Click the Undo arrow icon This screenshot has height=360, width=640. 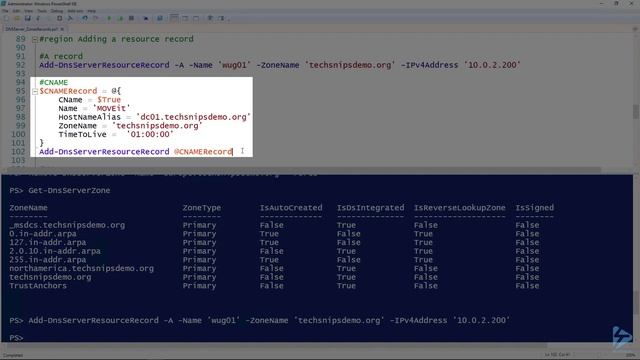coord(85,18)
